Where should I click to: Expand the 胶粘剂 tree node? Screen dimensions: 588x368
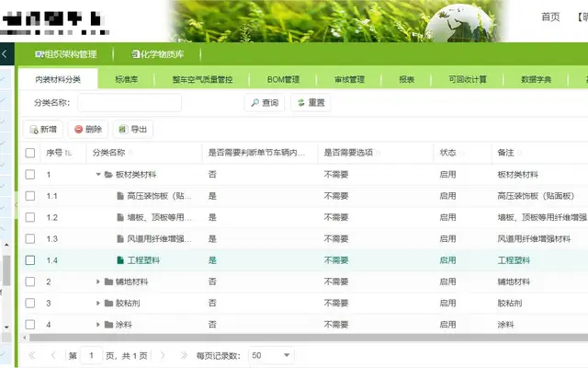coord(98,303)
